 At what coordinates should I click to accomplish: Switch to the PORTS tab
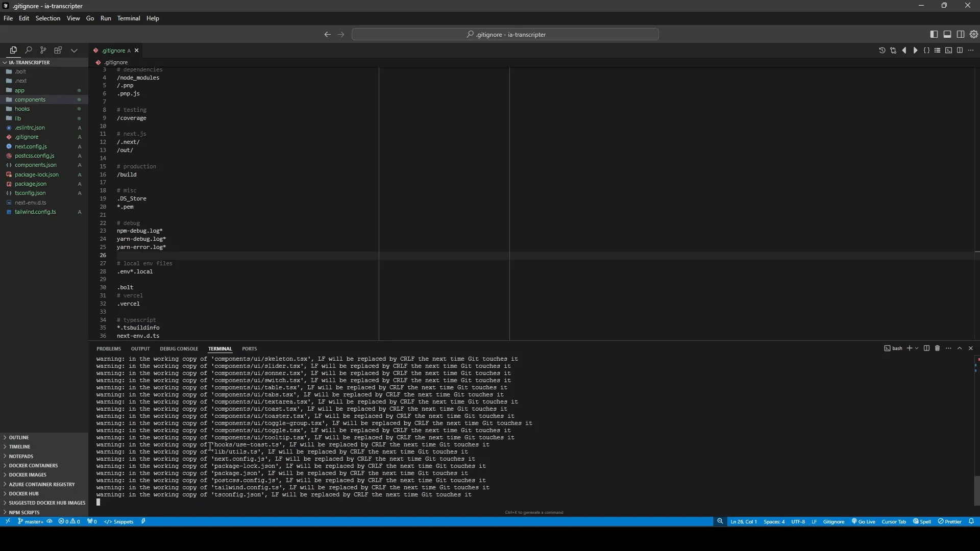point(249,349)
